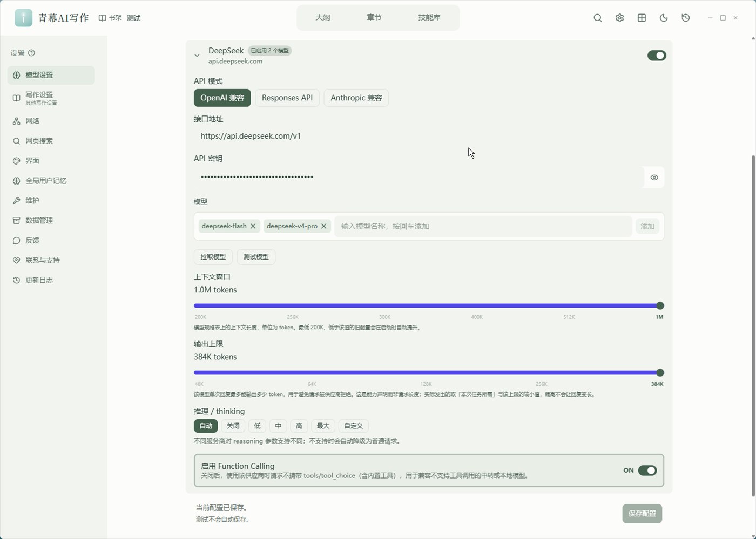Click the help question mark beside 设置
This screenshot has height=539, width=756.
click(31, 53)
